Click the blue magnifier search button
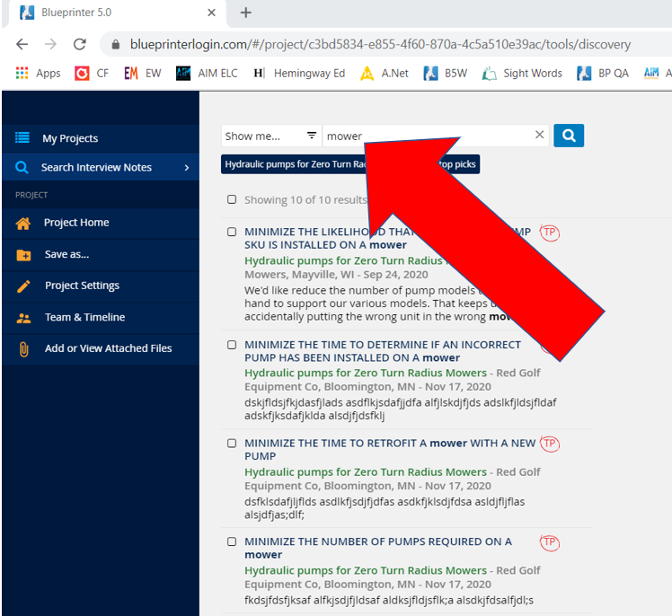The height and width of the screenshot is (616, 672). [x=569, y=136]
